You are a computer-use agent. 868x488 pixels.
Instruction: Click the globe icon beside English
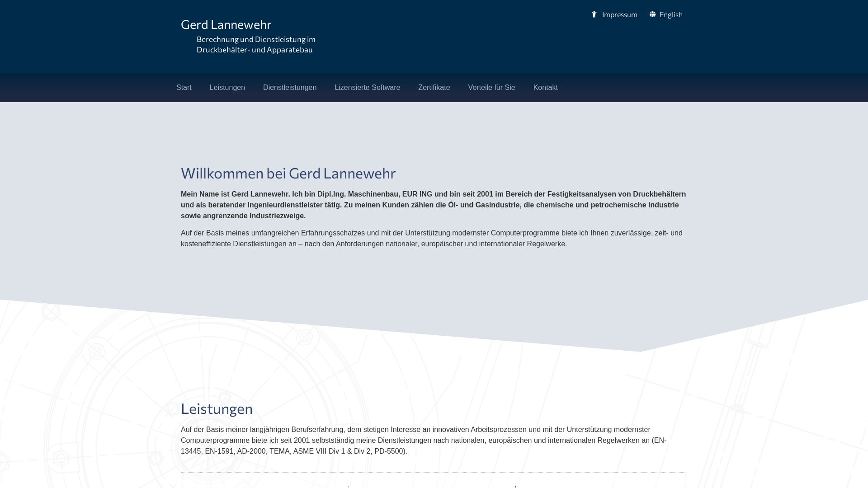tap(652, 14)
